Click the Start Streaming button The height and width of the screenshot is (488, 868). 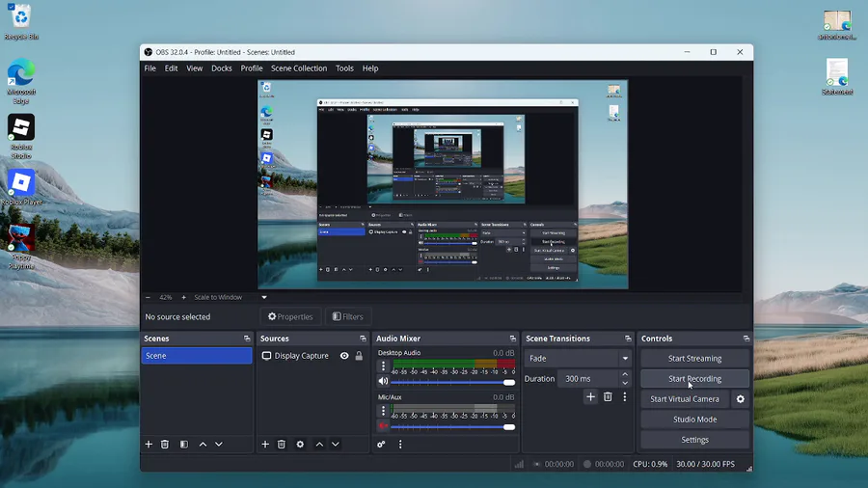tap(694, 359)
